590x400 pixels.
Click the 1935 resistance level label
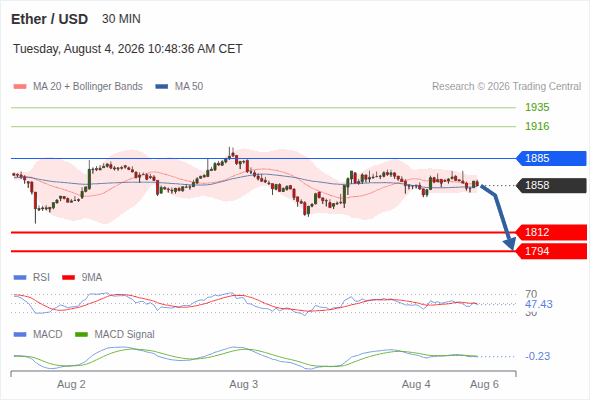pyautogui.click(x=537, y=108)
